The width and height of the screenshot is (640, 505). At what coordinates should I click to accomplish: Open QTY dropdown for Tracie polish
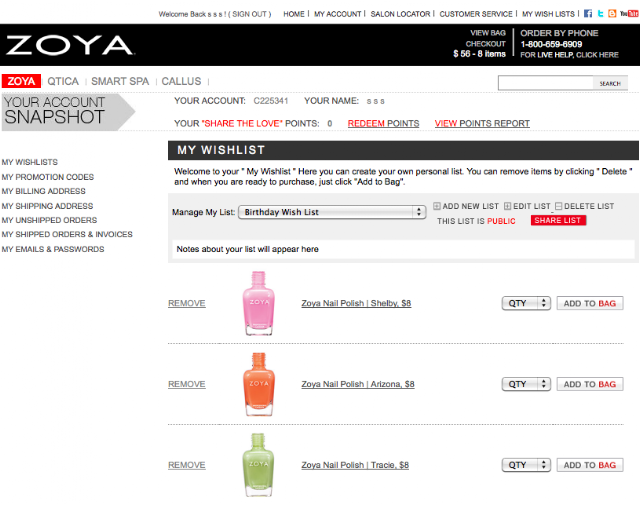526,465
